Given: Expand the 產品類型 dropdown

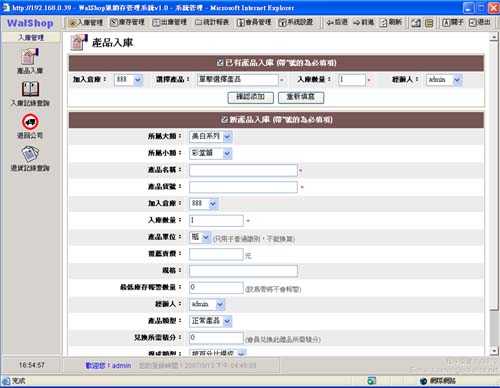Looking at the screenshot, I should [211, 321].
